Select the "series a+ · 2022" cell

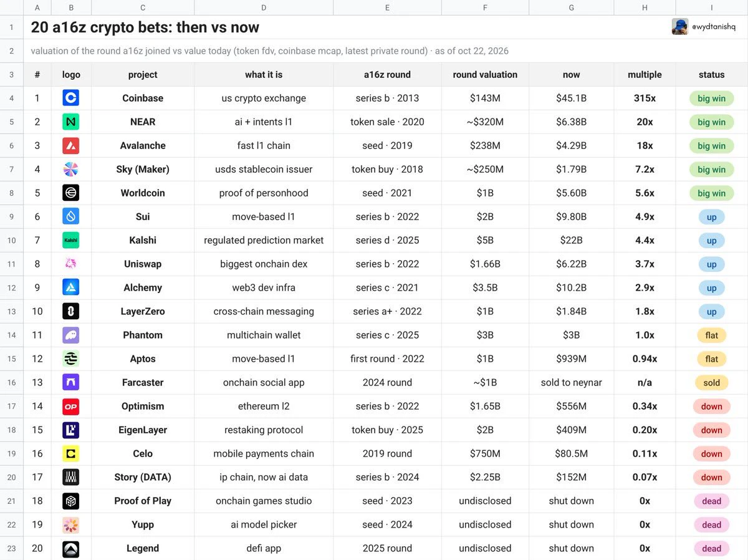pyautogui.click(x=387, y=311)
